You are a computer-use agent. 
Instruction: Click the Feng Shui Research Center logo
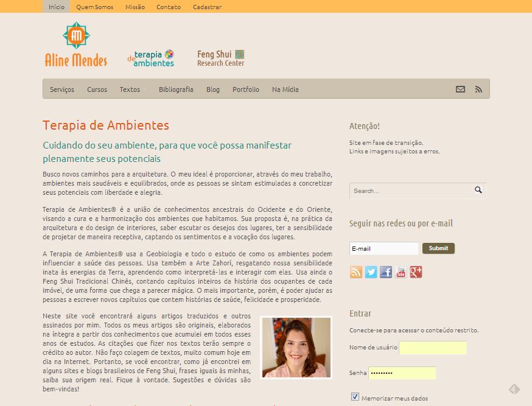220,58
